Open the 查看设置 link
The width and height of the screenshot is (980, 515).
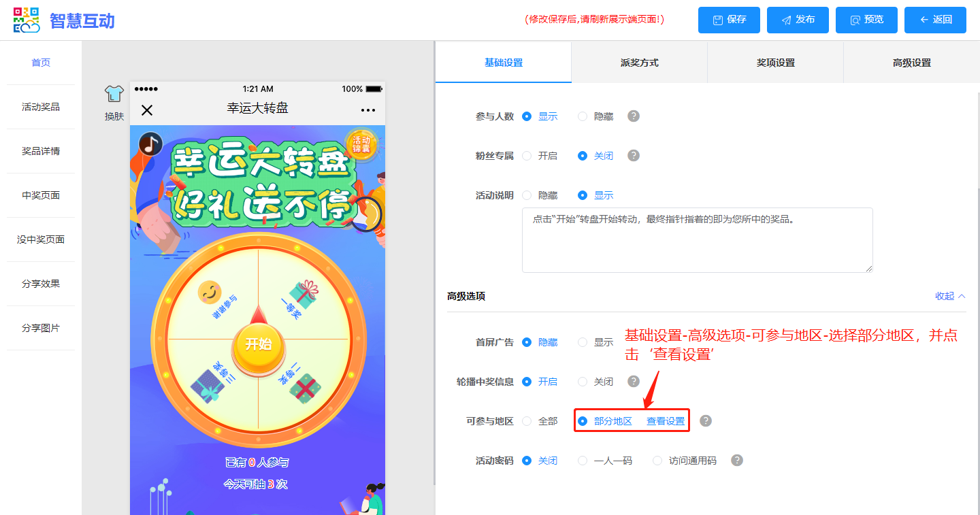click(665, 421)
